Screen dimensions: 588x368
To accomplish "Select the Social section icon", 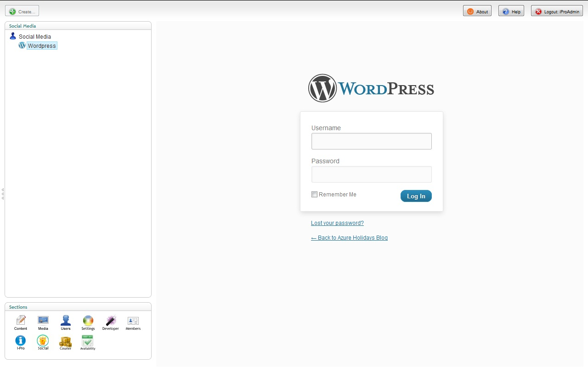I will tap(43, 343).
